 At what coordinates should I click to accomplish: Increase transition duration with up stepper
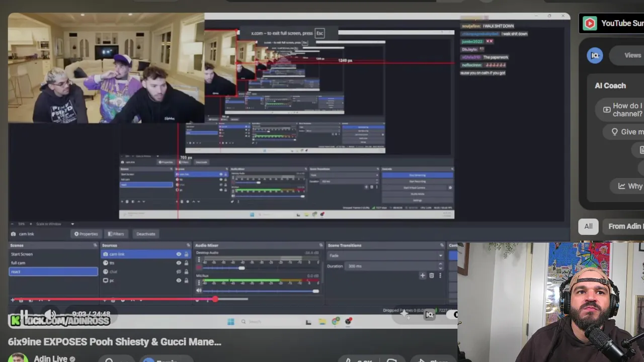[441, 264]
